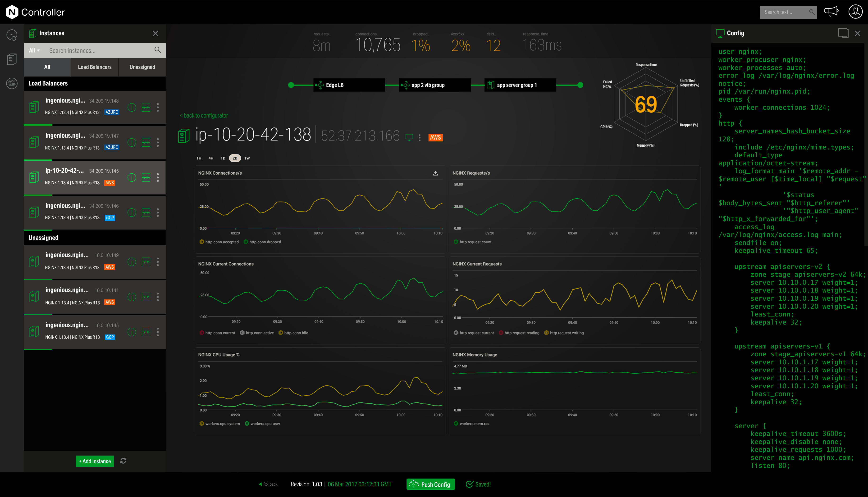Open the All filter dropdown in search
Screen dimensions: 868x497
pyautogui.click(x=35, y=50)
